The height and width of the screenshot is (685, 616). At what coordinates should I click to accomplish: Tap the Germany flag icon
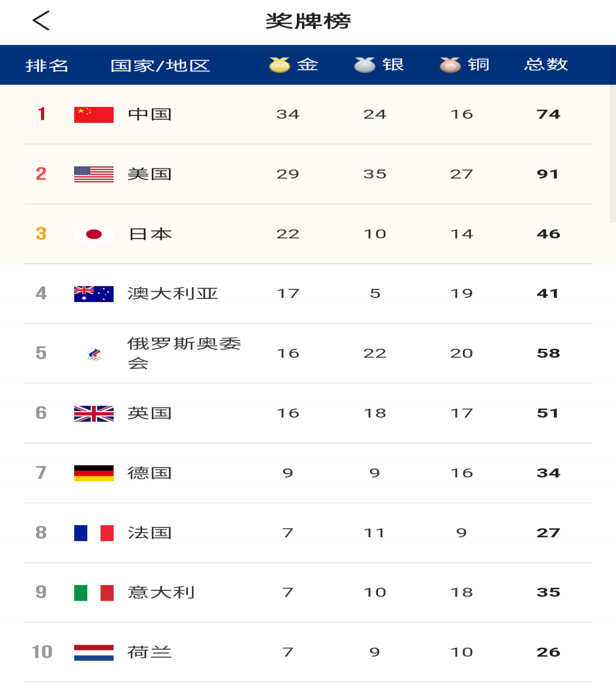click(x=94, y=473)
